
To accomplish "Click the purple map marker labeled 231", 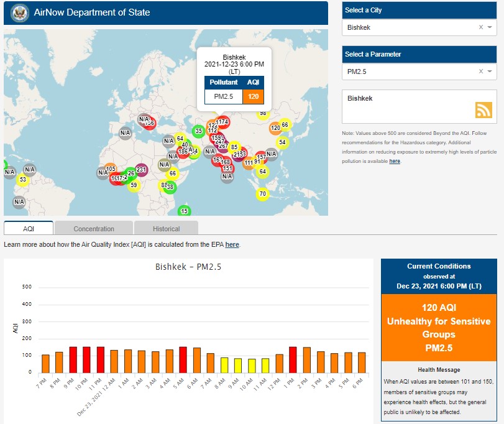I will [x=141, y=170].
